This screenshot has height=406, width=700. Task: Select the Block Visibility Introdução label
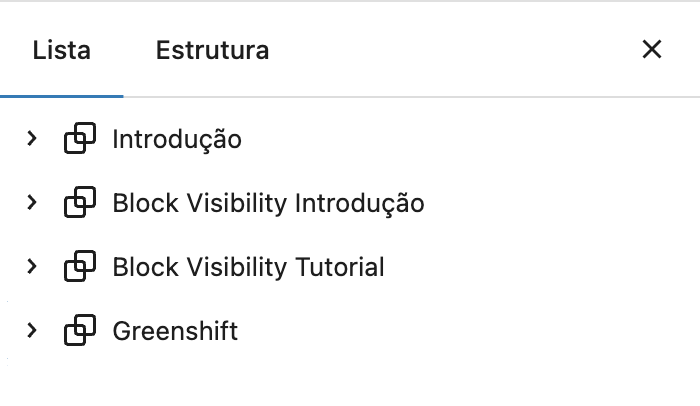[268, 204]
